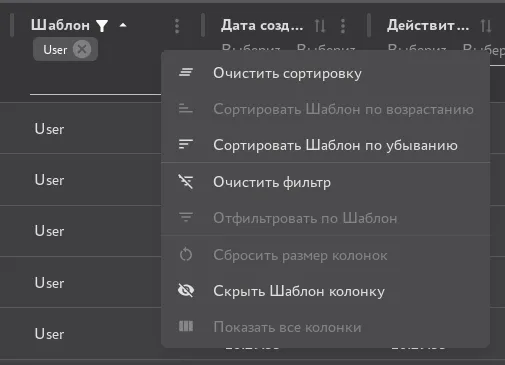This screenshot has width=505, height=365.
Task: Click the descending sort icon in menu
Action: point(186,144)
